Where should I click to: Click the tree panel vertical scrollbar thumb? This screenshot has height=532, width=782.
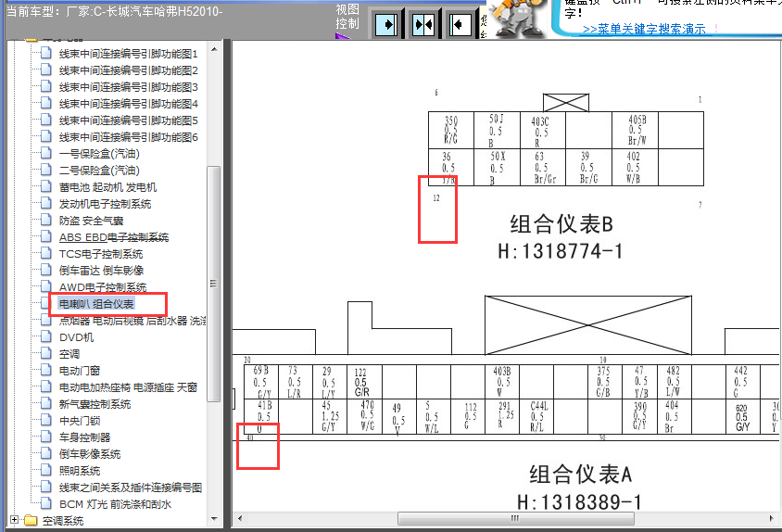click(213, 284)
